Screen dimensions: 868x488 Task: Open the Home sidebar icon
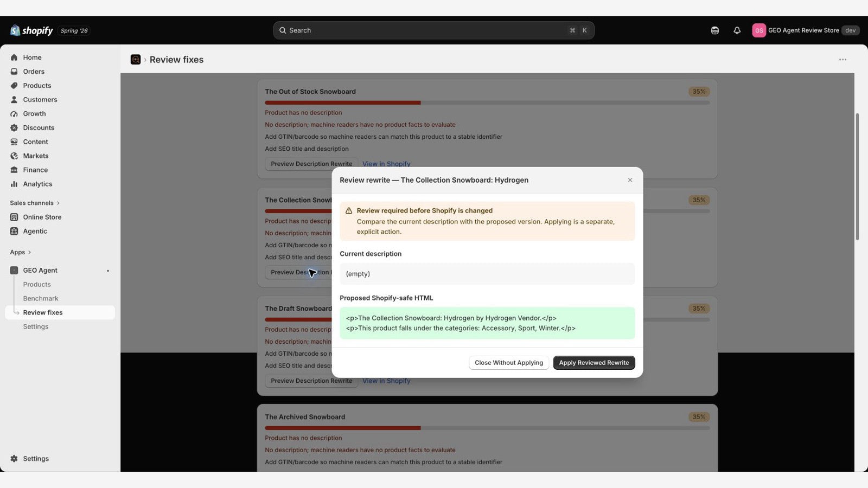pyautogui.click(x=14, y=57)
